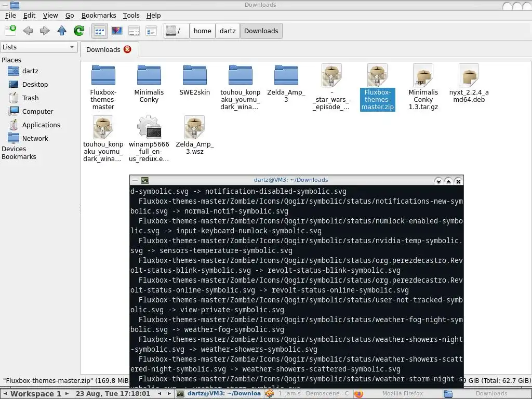Open a new tab with the toolbar icon

pyautogui.click(x=10, y=31)
